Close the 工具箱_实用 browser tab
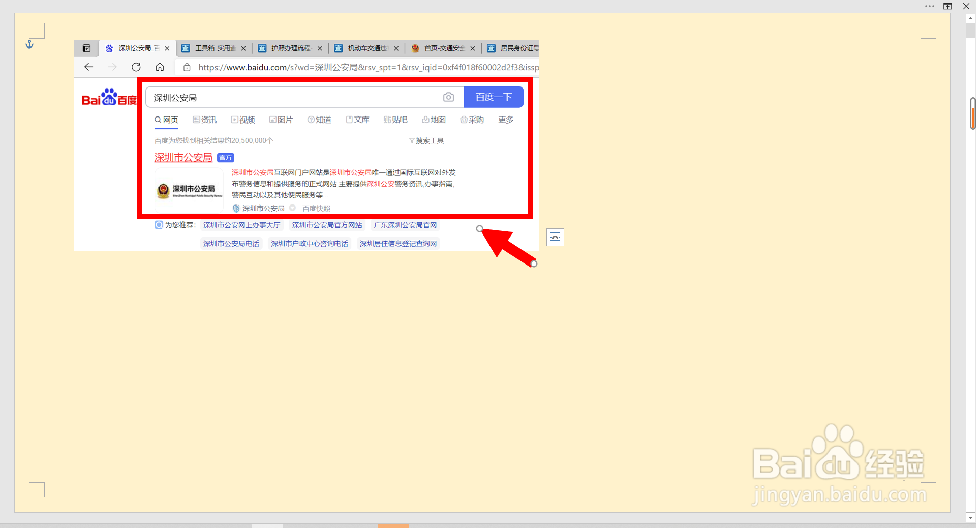The height and width of the screenshot is (528, 980). 243,48
